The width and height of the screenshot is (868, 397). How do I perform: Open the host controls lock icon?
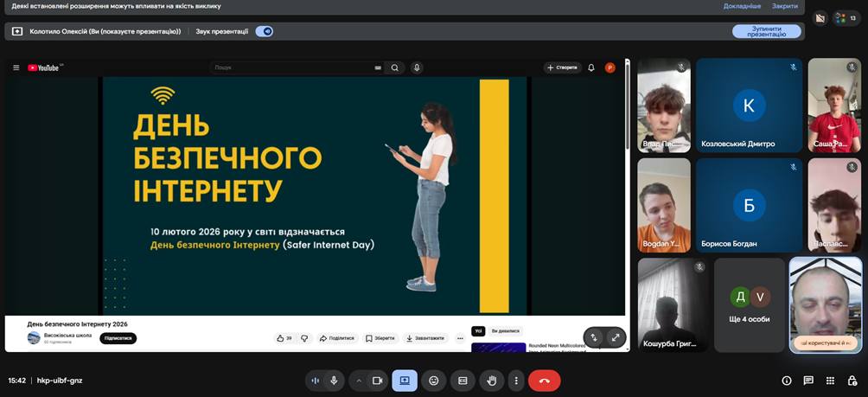point(852,381)
